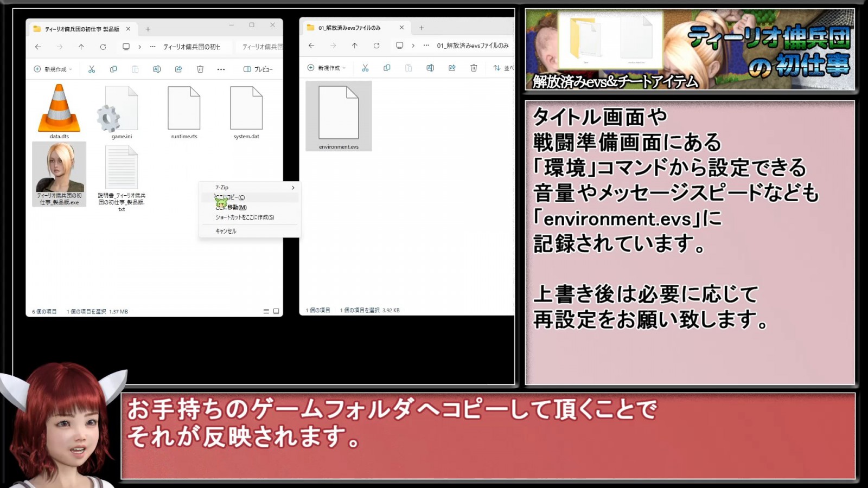Open the three-dots more menu in left window
Viewport: 868px width, 488px height.
pos(221,69)
